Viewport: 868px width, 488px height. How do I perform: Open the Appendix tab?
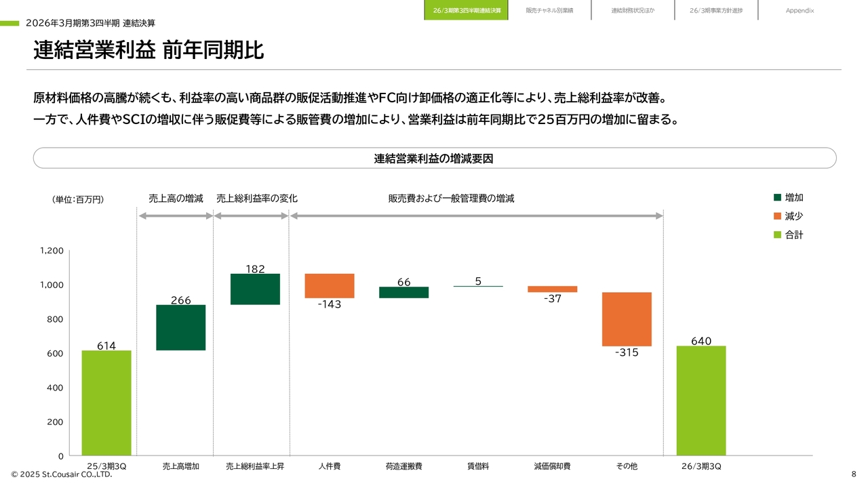[x=800, y=10]
